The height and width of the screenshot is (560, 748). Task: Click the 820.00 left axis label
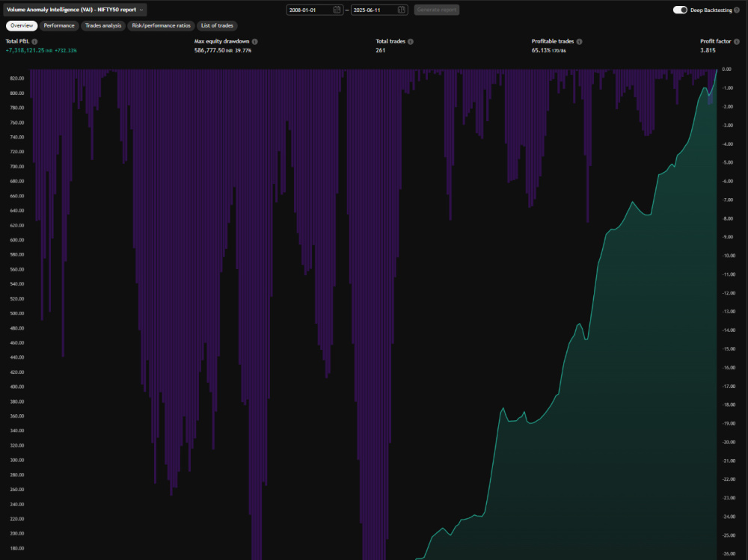coord(16,79)
